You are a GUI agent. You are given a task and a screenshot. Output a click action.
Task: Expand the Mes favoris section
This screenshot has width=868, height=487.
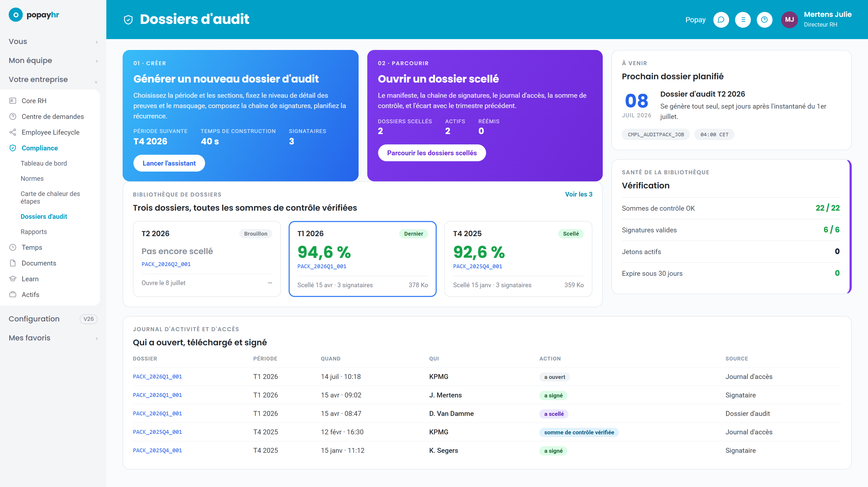pos(53,338)
